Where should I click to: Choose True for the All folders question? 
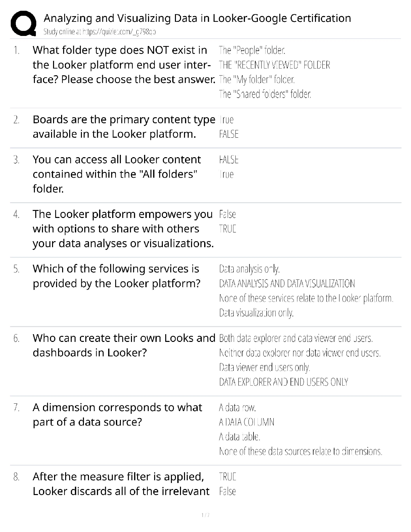[x=227, y=174]
